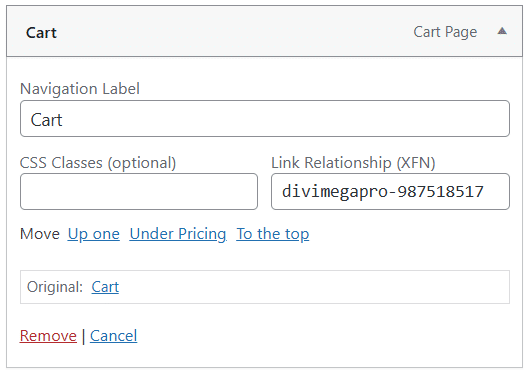Click inside the empty CSS Classes field
532x373 pixels.
click(x=139, y=191)
